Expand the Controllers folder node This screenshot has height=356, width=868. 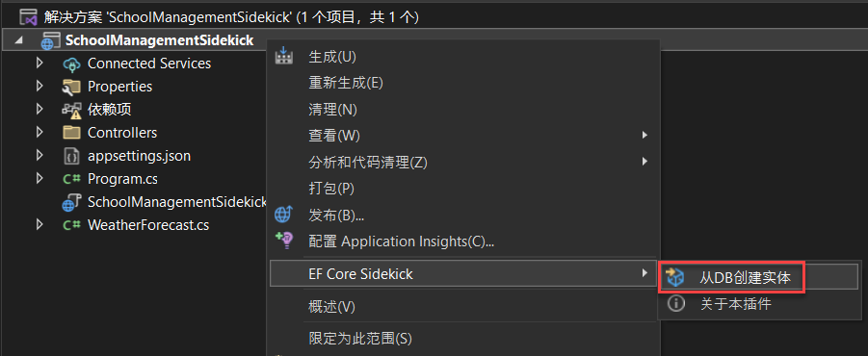click(x=39, y=132)
